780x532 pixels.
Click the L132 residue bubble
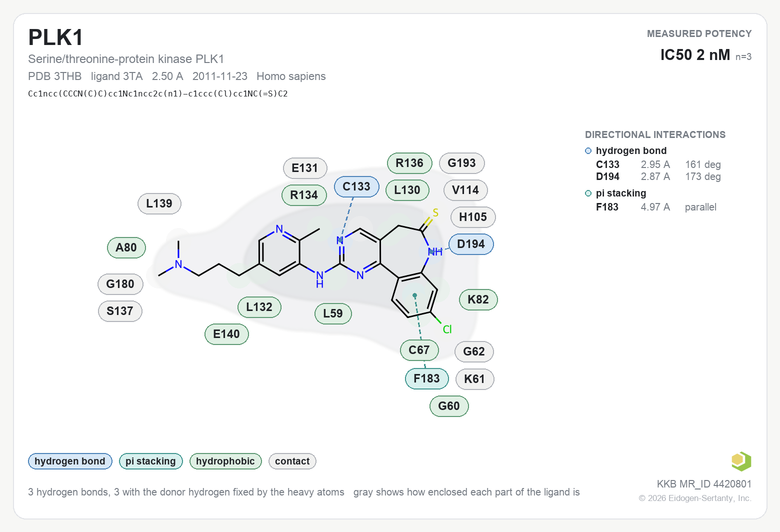259,307
